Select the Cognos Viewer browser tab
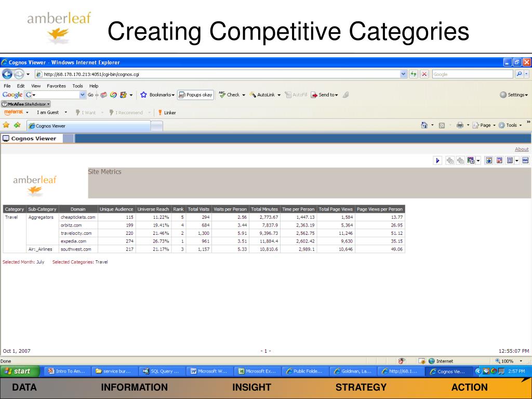This screenshot has height=399, width=532. (x=88, y=126)
